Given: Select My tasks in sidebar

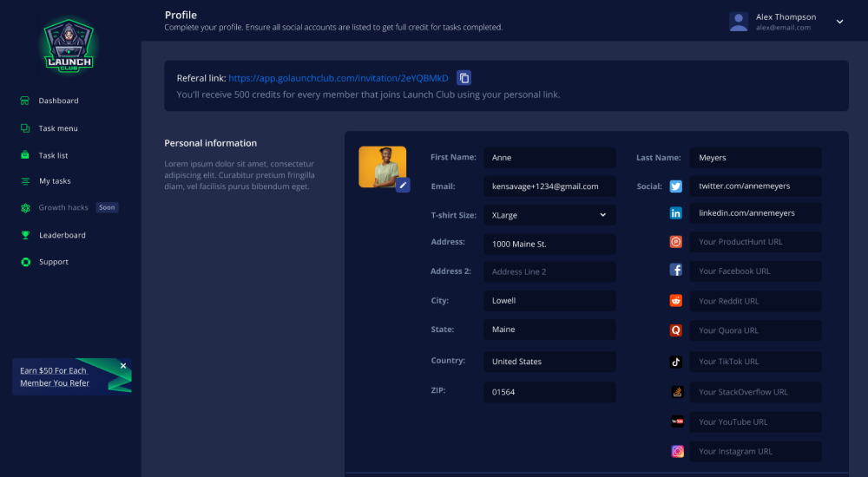Looking at the screenshot, I should pos(55,181).
